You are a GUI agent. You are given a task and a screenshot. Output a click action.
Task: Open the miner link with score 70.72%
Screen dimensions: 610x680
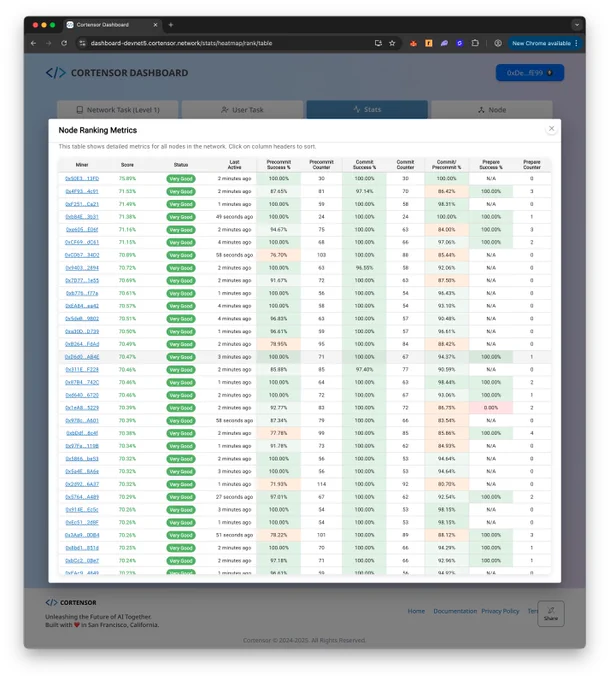(82, 268)
